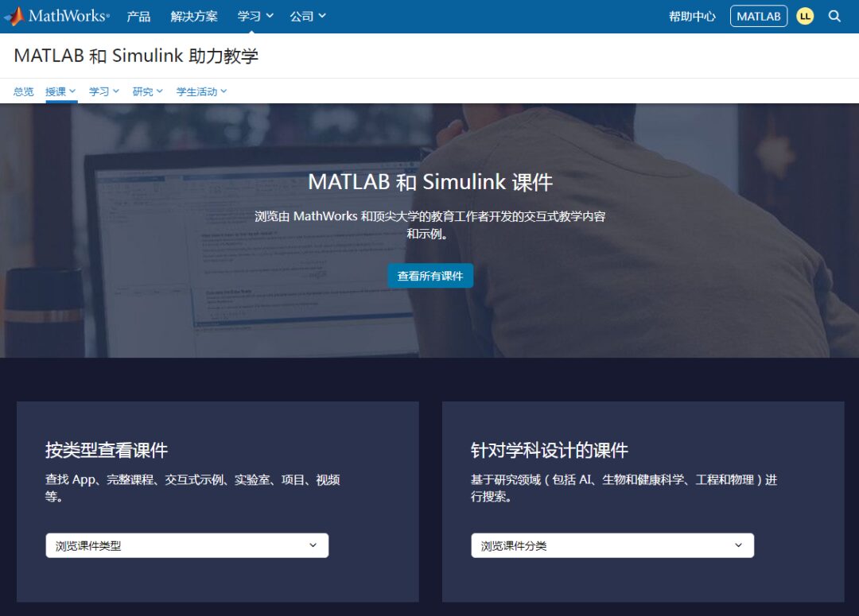This screenshot has width=859, height=616.
Task: Open the search magnifier icon
Action: point(834,17)
